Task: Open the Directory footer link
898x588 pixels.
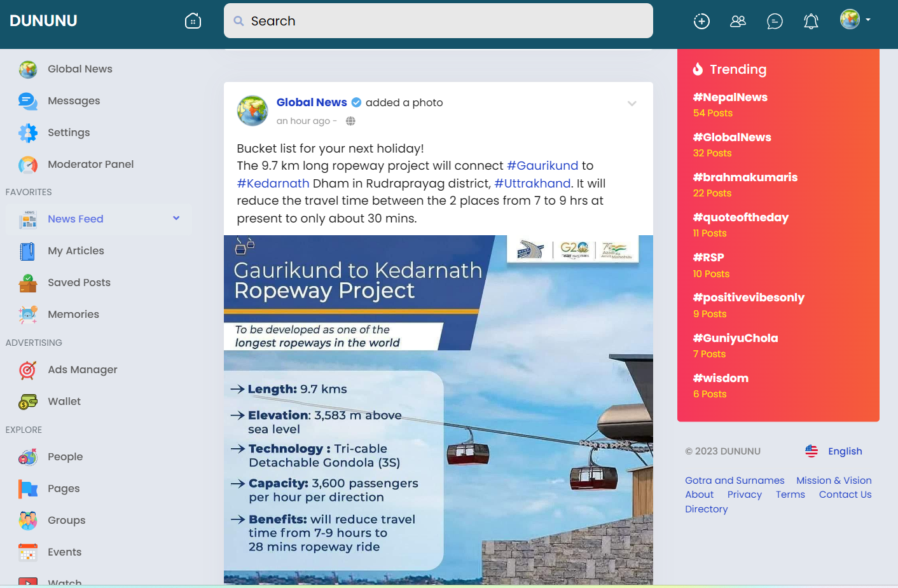Action: tap(706, 509)
